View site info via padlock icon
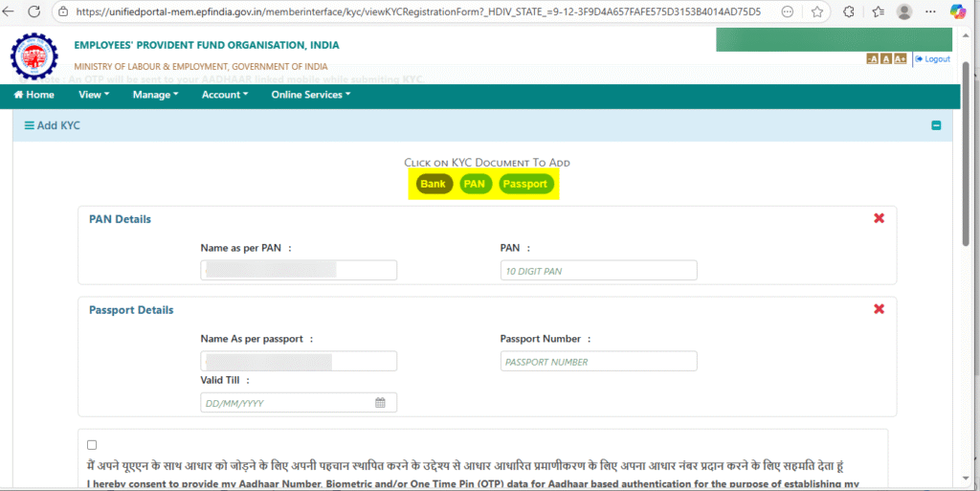This screenshot has height=491, width=980. click(63, 11)
